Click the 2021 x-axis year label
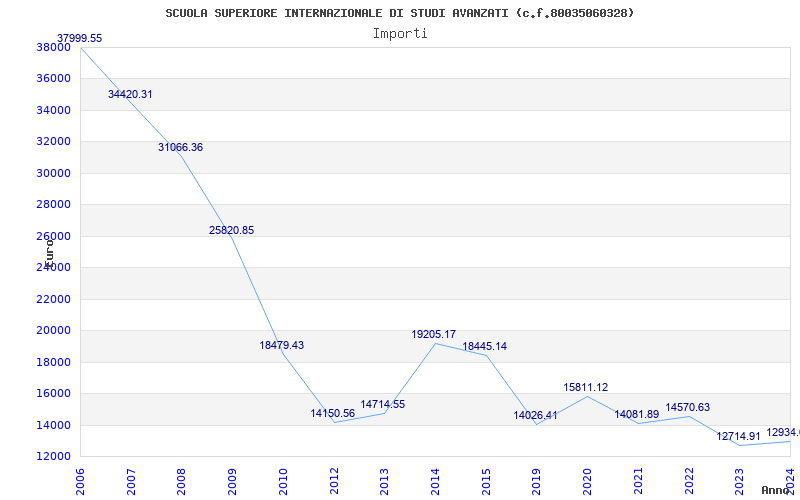The height and width of the screenshot is (500, 800). (638, 481)
